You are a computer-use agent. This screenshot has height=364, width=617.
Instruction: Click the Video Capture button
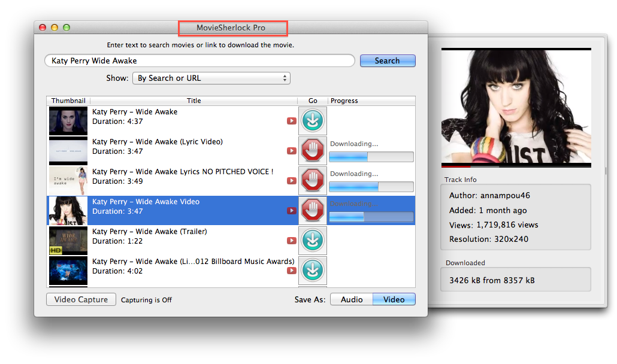pos(81,299)
